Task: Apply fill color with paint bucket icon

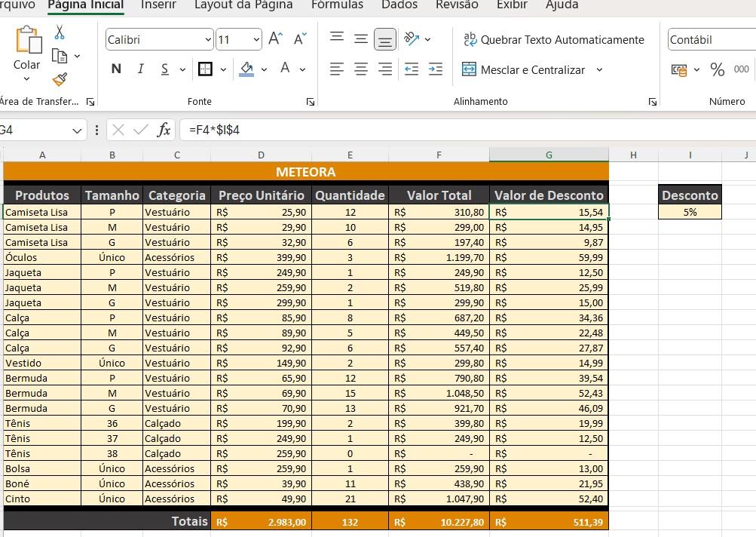Action: tap(246, 69)
